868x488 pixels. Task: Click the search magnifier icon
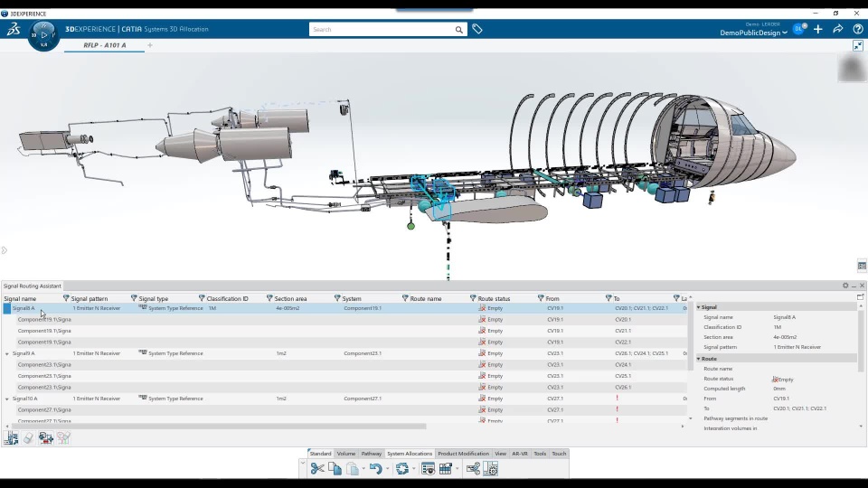coord(459,30)
